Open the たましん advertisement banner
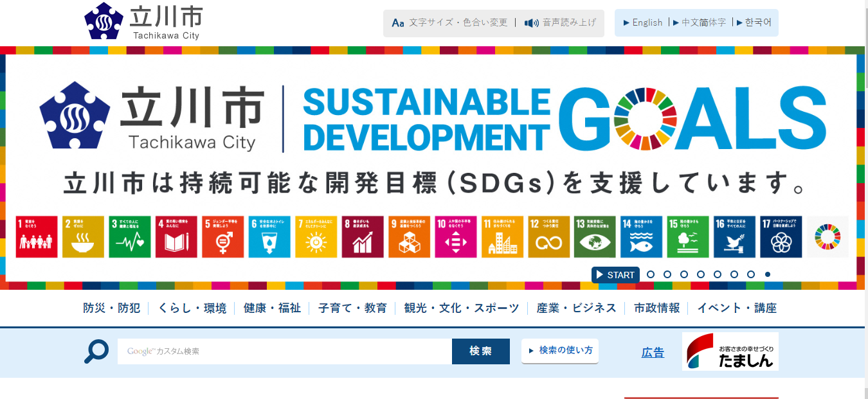868x399 pixels. (x=730, y=351)
